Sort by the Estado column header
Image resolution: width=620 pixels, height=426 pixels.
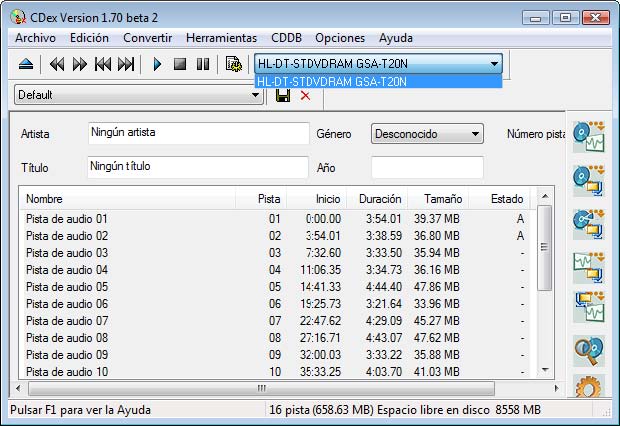[499, 199]
